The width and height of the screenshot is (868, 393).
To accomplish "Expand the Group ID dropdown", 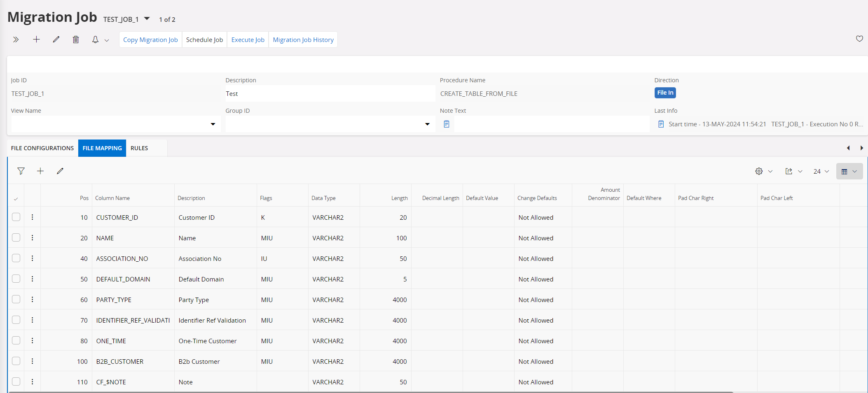I will [427, 124].
